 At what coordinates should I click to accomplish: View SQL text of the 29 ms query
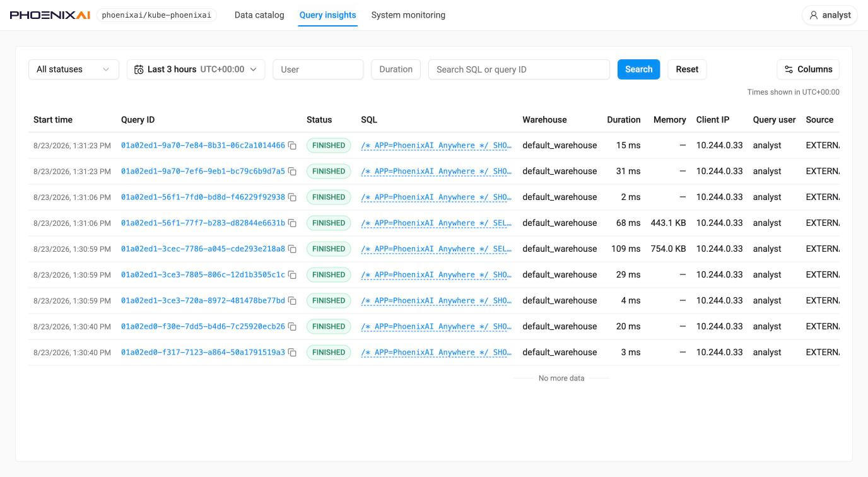coord(436,275)
